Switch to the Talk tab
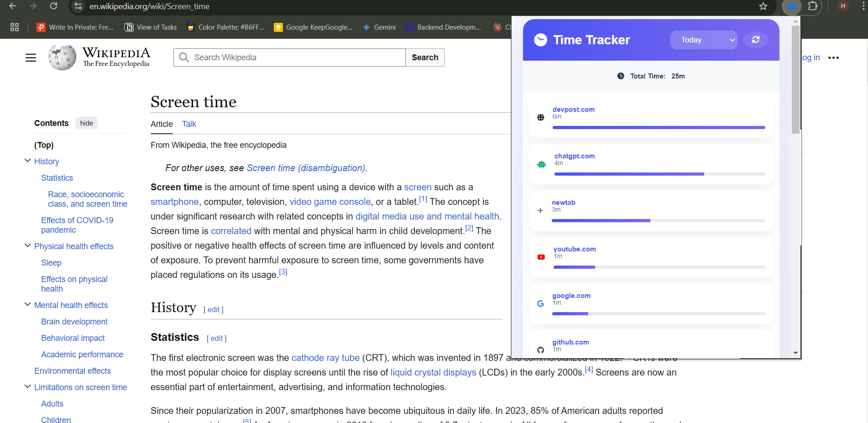Screen dimensions: 868x423 (x=189, y=124)
